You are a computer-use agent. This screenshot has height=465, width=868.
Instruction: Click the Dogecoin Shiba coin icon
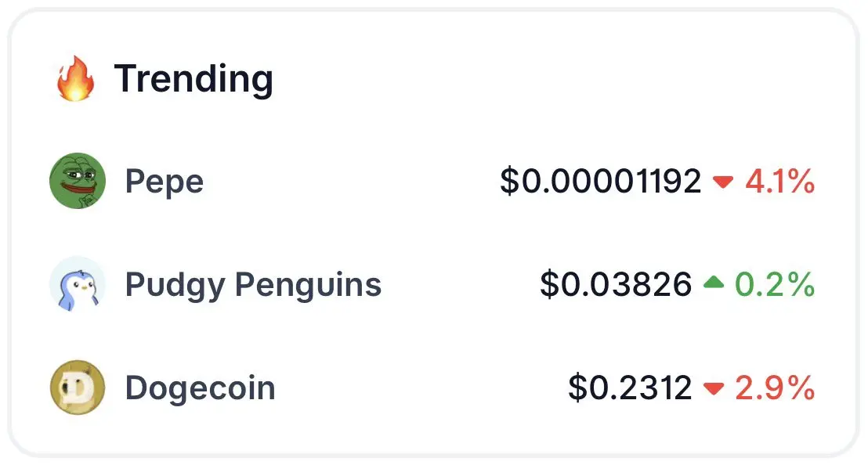point(78,387)
